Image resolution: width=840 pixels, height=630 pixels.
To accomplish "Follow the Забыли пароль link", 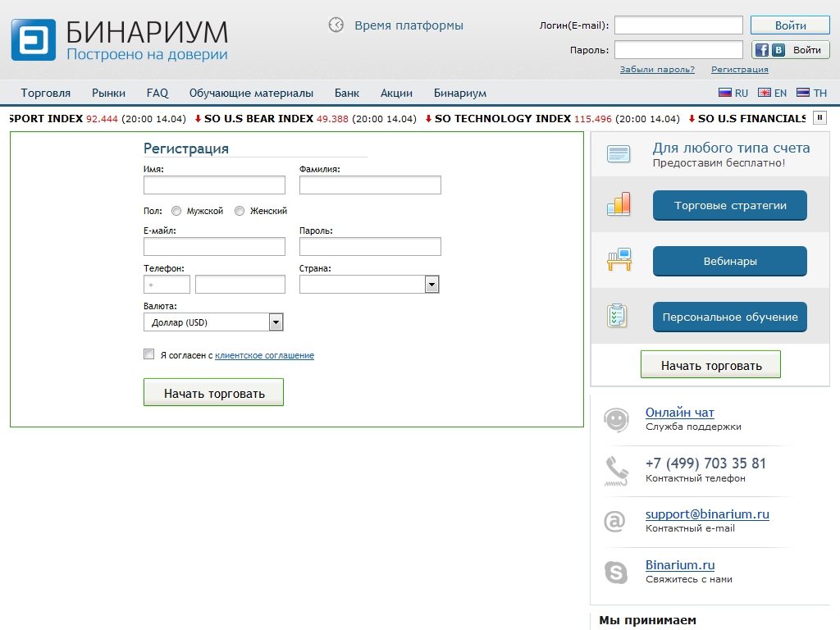I will pyautogui.click(x=656, y=70).
